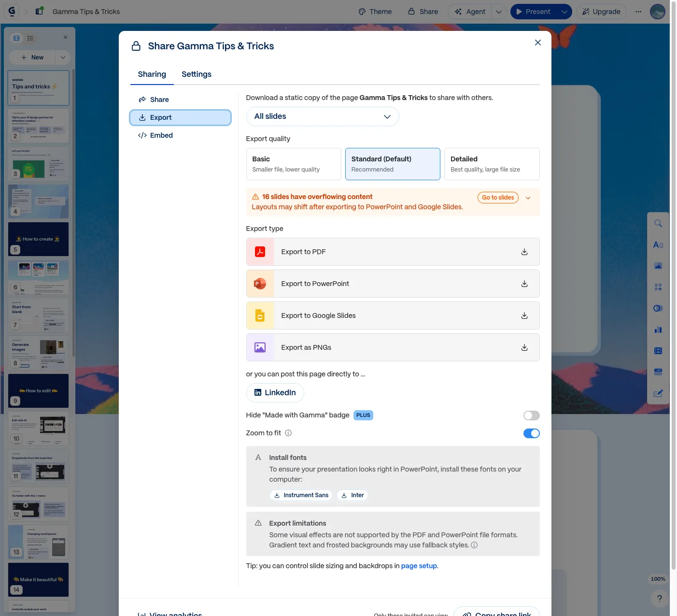Click the Zoom to fit info icon
Image resolution: width=677 pixels, height=616 pixels.
click(288, 433)
